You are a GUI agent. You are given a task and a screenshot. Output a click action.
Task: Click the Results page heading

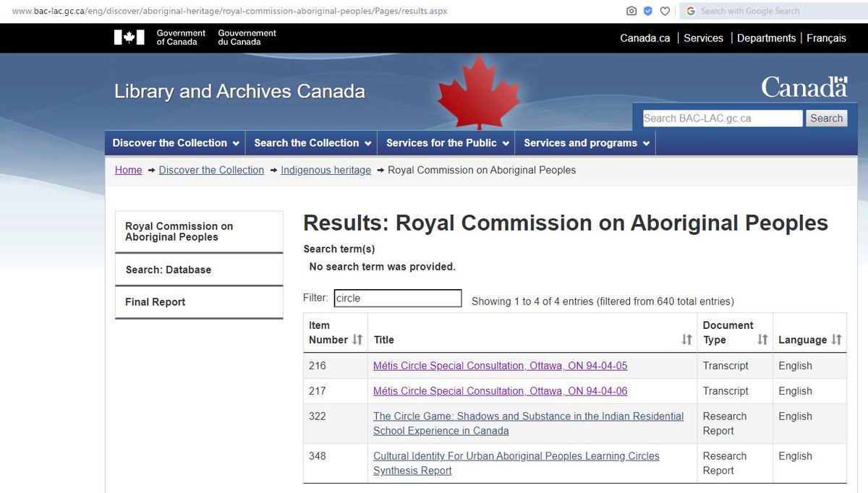pyautogui.click(x=566, y=223)
